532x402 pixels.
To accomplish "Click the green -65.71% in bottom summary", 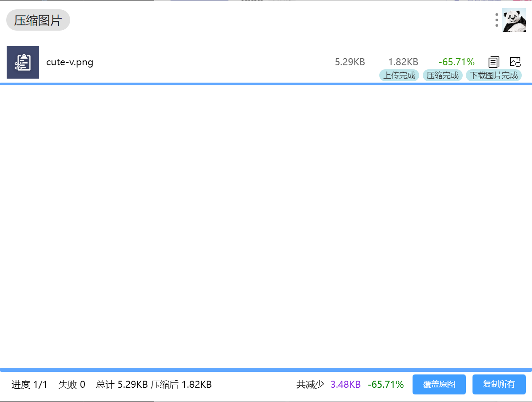I will click(385, 384).
